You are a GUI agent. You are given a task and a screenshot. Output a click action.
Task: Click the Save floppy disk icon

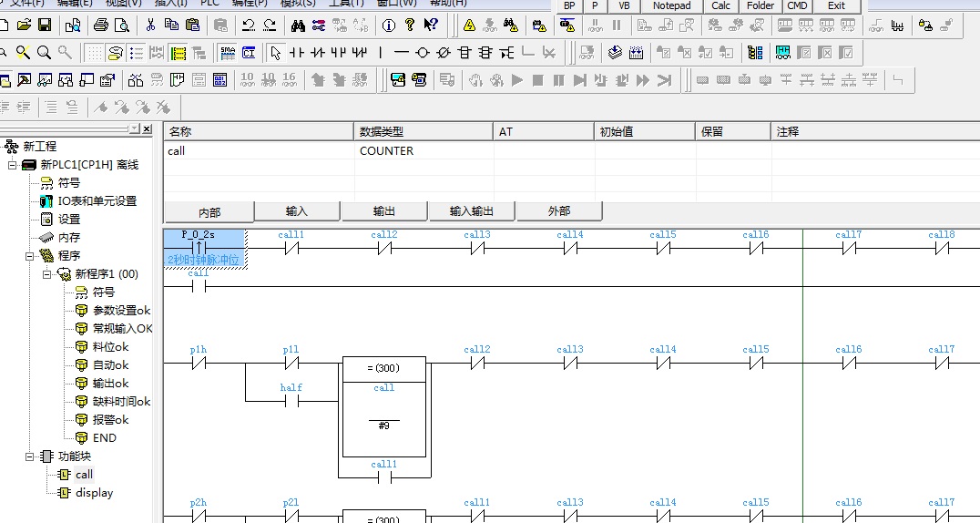point(44,26)
